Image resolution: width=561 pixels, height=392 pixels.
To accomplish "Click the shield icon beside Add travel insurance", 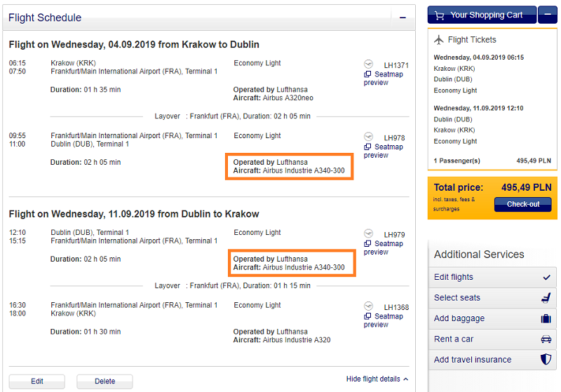I will (546, 359).
